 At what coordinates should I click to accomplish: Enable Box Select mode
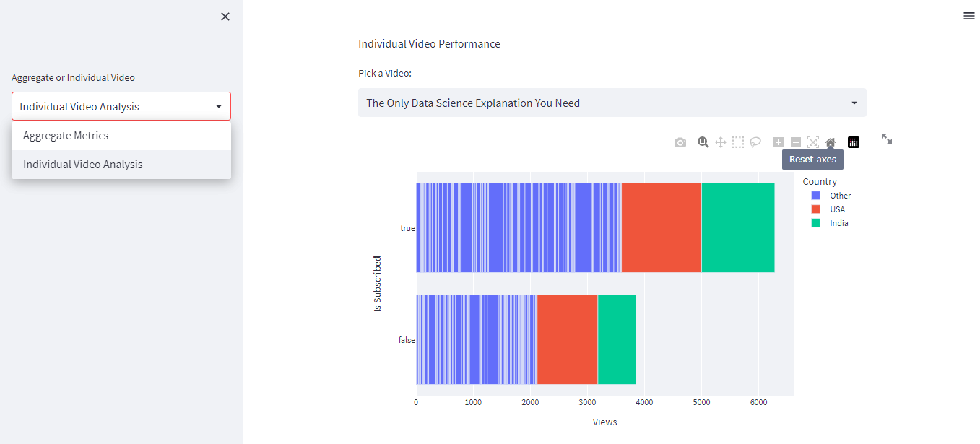click(x=737, y=142)
